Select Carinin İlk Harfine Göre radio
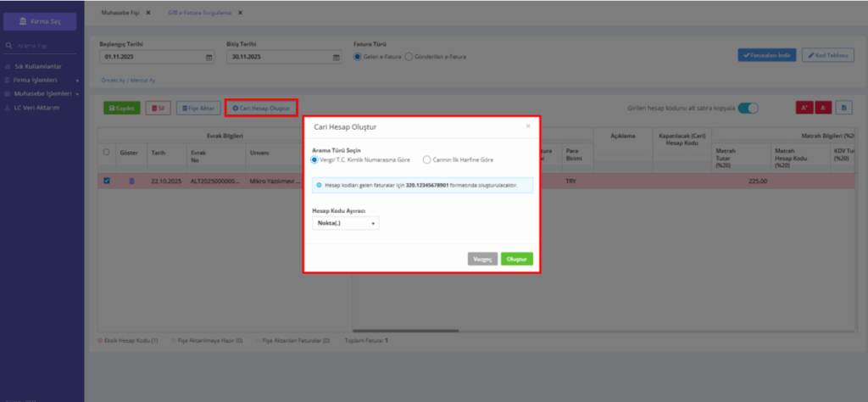This screenshot has width=868, height=402. coord(426,160)
